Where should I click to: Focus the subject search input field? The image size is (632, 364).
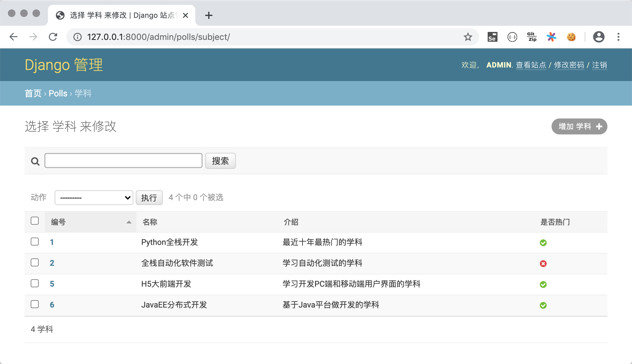(x=123, y=161)
